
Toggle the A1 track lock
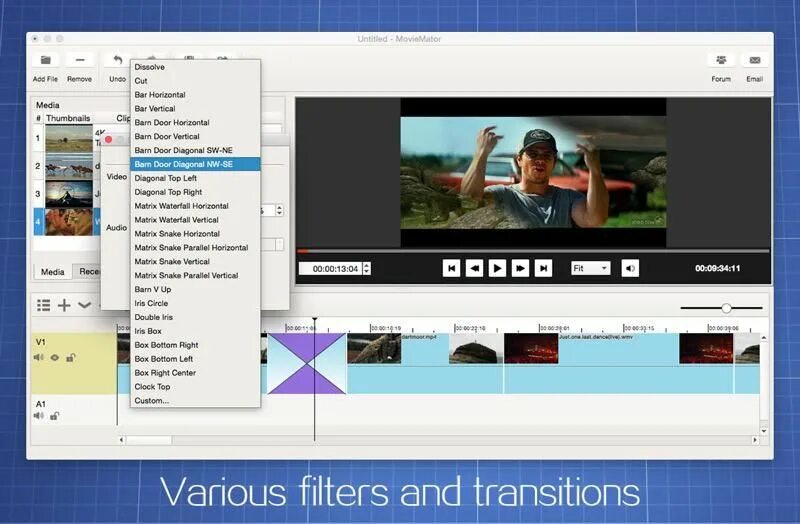[55, 416]
